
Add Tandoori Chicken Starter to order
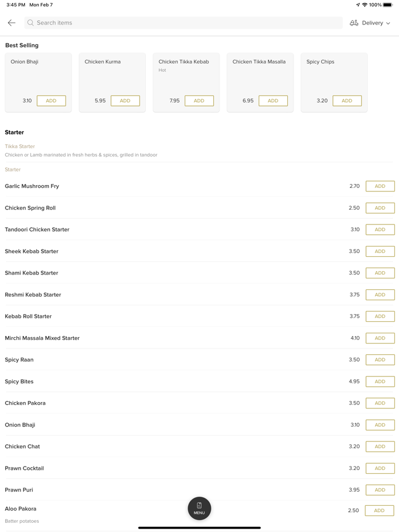click(x=380, y=230)
